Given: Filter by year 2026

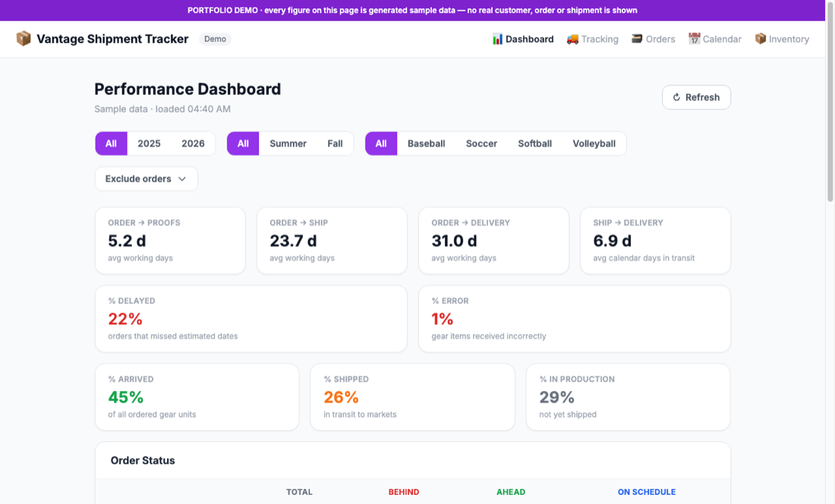Looking at the screenshot, I should 193,143.
